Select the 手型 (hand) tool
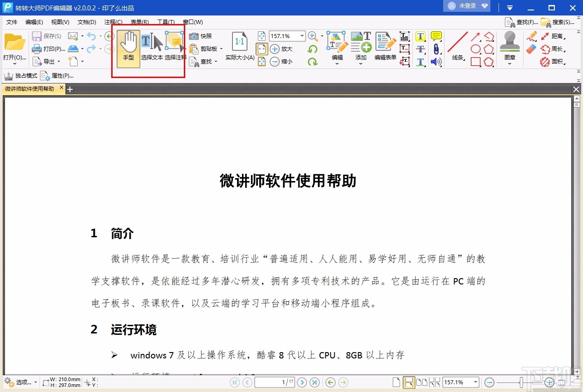Viewport: 583px width, 392px height. (128, 48)
